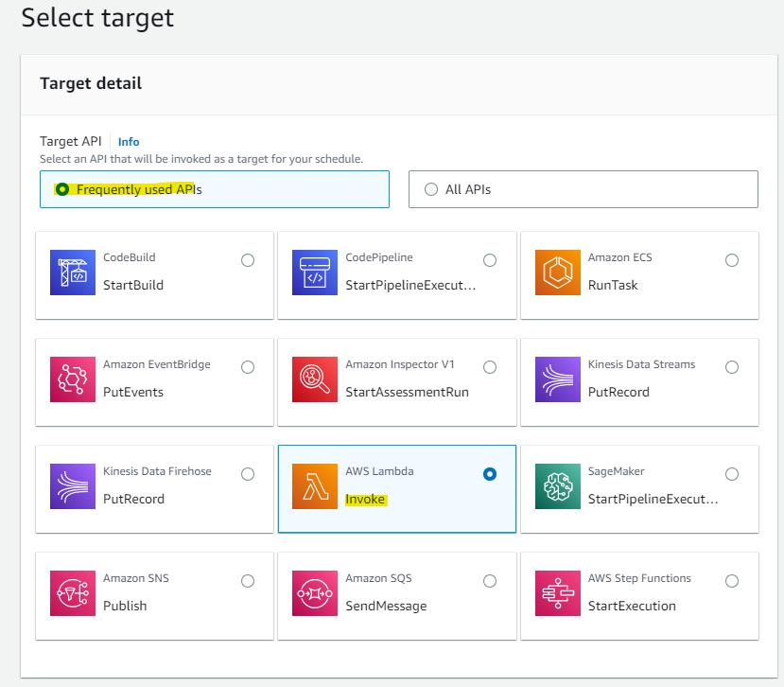The width and height of the screenshot is (784, 687).
Task: Click the Amazon Inspector V1 icon
Action: point(315,379)
